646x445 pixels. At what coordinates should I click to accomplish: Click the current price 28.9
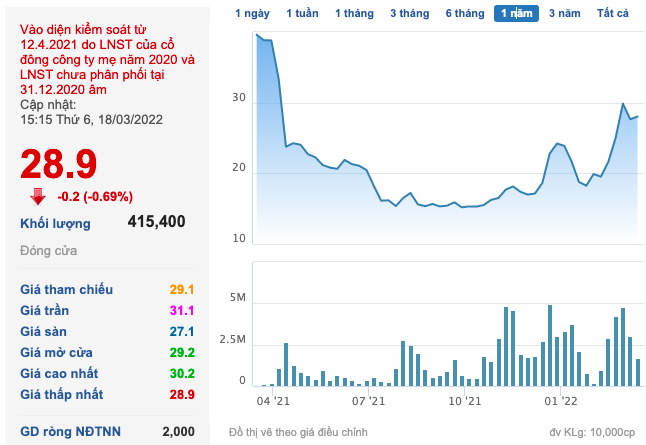point(59,162)
